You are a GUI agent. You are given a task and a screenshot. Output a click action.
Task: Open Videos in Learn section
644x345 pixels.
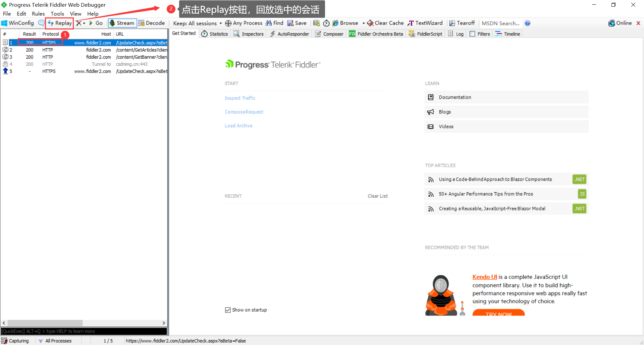pos(506,127)
